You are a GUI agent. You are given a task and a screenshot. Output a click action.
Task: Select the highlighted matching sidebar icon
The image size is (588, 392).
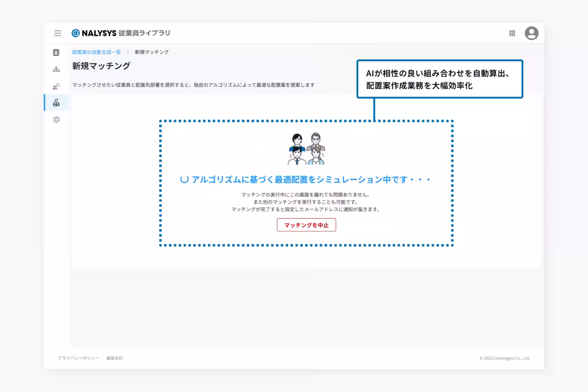coord(56,102)
